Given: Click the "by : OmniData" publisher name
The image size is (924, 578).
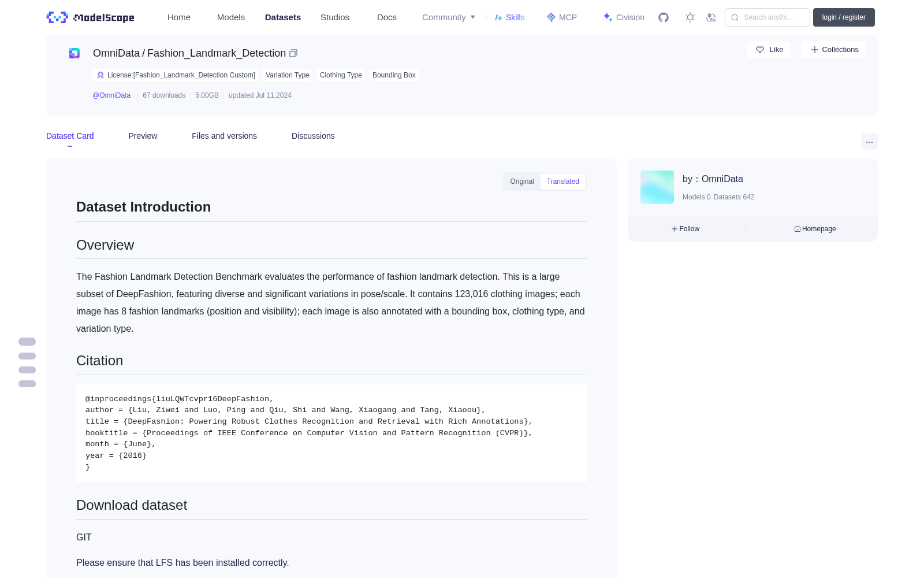Looking at the screenshot, I should 713,179.
